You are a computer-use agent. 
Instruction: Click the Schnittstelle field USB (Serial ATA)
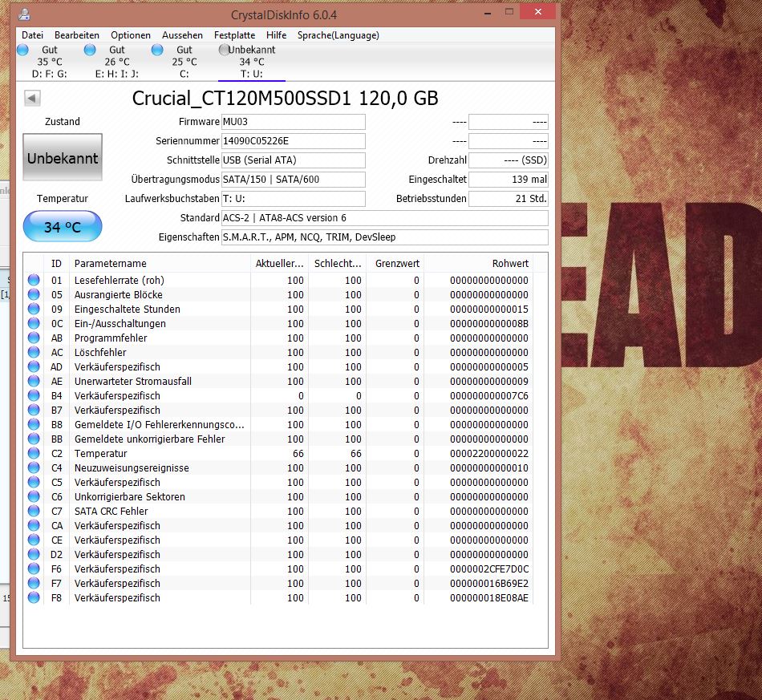[294, 160]
